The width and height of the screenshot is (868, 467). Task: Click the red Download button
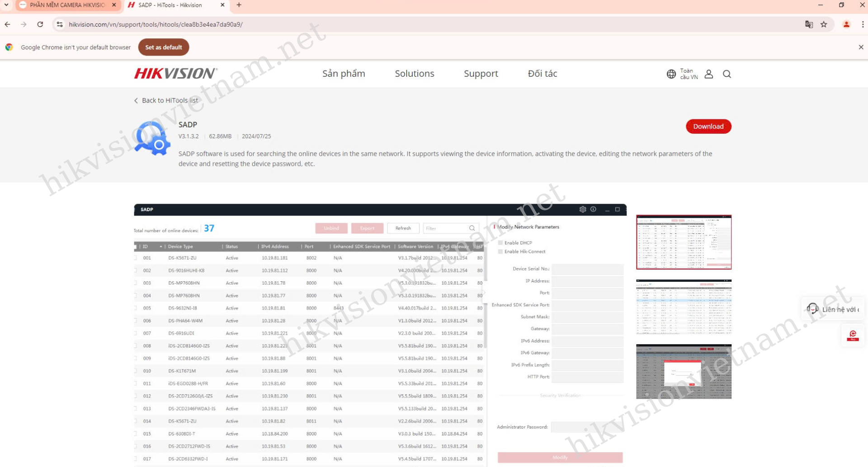tap(708, 126)
